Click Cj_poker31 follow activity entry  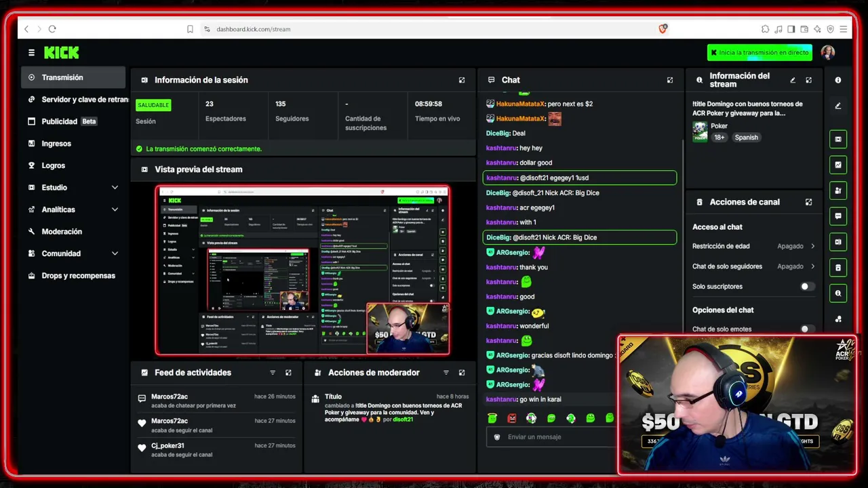point(218,449)
